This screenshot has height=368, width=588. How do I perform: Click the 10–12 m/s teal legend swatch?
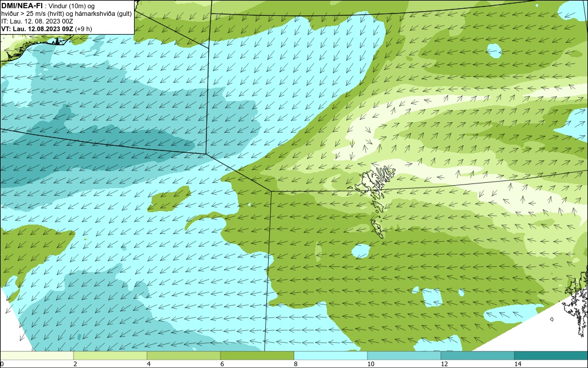(x=405, y=355)
